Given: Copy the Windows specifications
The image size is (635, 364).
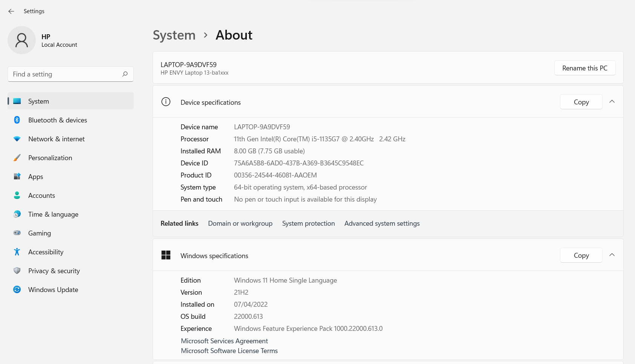Looking at the screenshot, I should coord(581,255).
